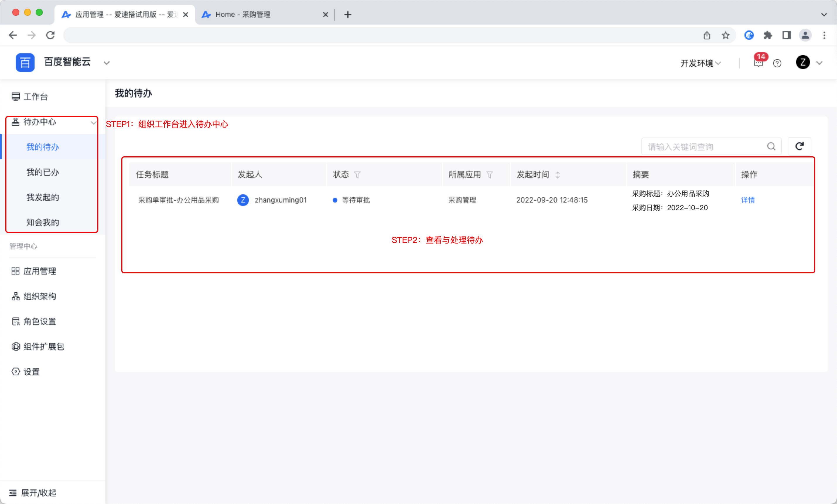
Task: Open 设置 in the sidebar
Action: click(x=25, y=372)
